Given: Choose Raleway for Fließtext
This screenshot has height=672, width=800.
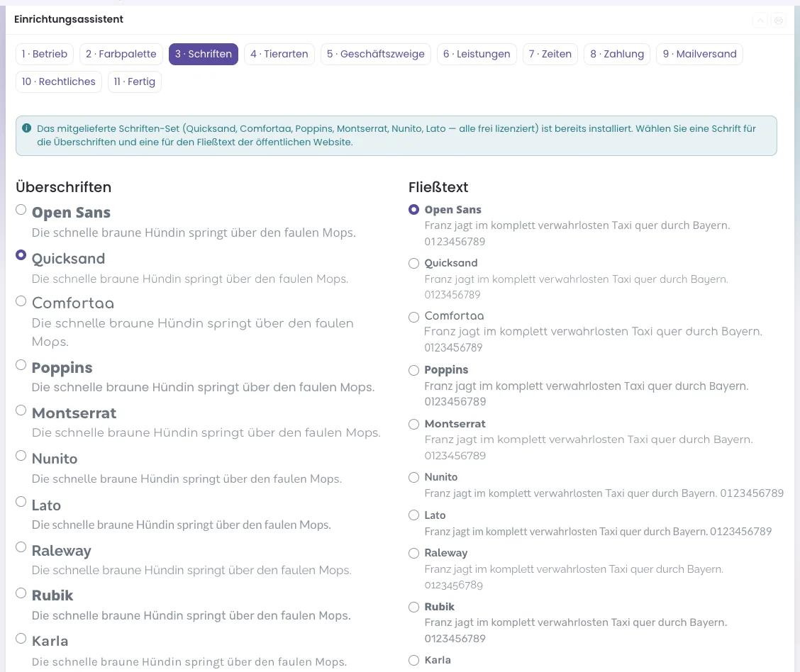Looking at the screenshot, I should (413, 553).
